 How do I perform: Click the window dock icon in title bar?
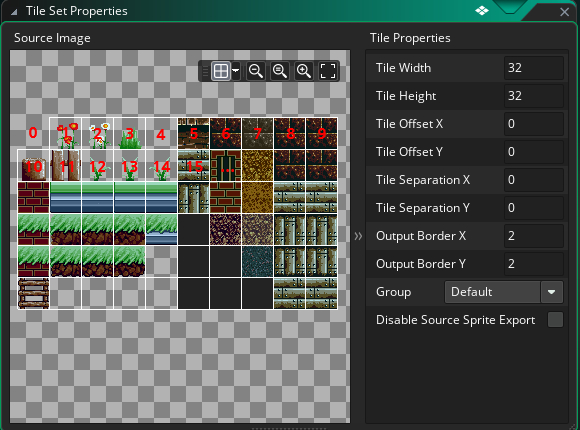click(482, 11)
